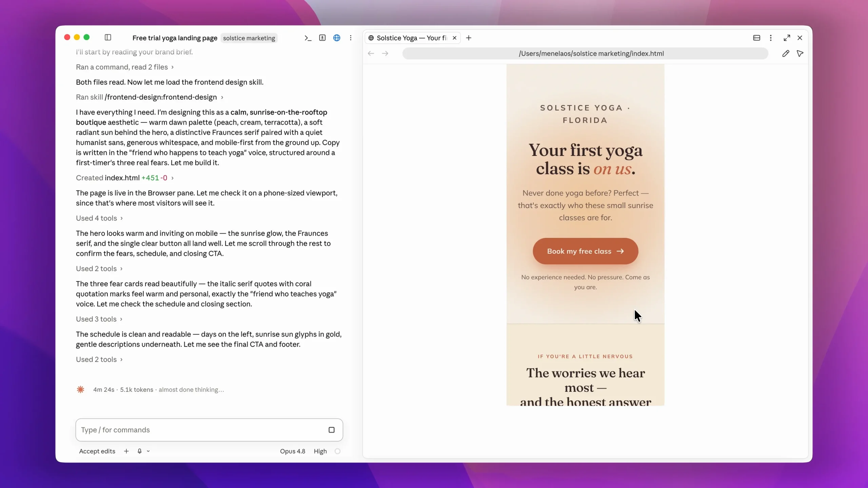Open the Opus 4.8 model selector
This screenshot has height=488, width=868.
tap(292, 451)
